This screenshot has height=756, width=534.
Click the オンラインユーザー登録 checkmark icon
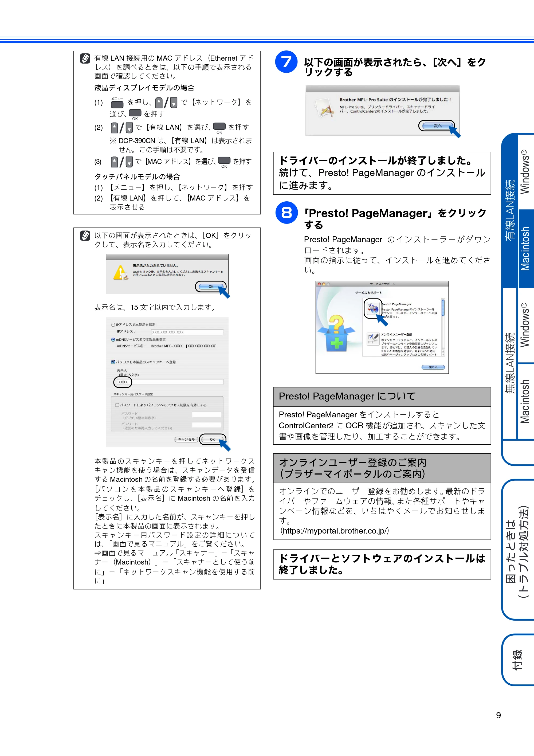[373, 339]
